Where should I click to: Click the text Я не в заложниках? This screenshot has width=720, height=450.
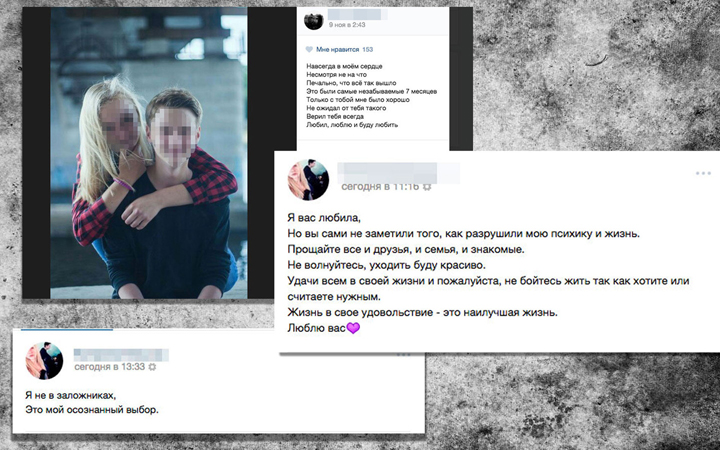click(x=71, y=395)
